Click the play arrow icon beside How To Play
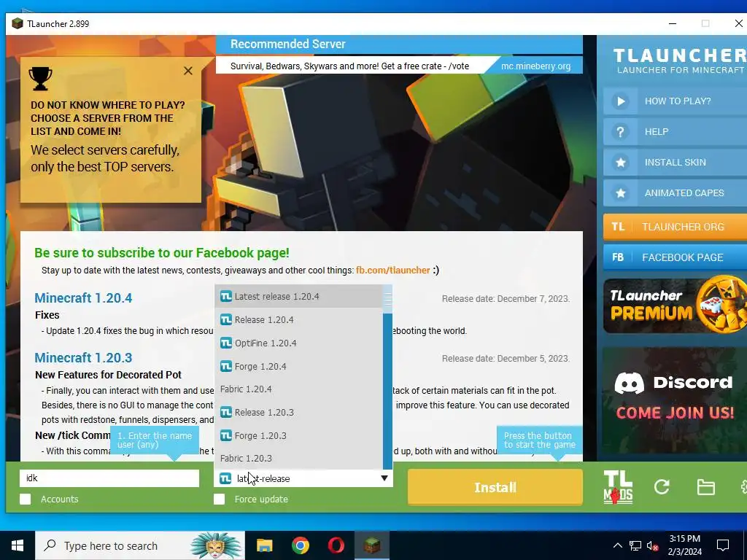The width and height of the screenshot is (747, 560). point(620,101)
